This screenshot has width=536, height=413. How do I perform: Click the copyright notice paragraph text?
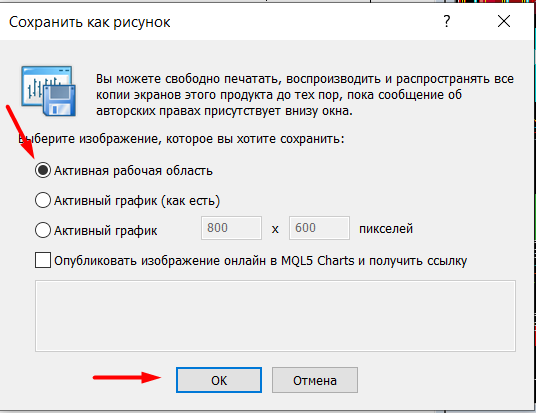[x=305, y=95]
